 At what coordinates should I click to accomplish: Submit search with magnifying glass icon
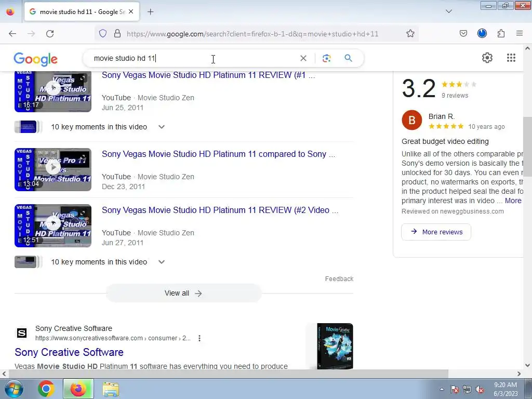click(x=349, y=58)
